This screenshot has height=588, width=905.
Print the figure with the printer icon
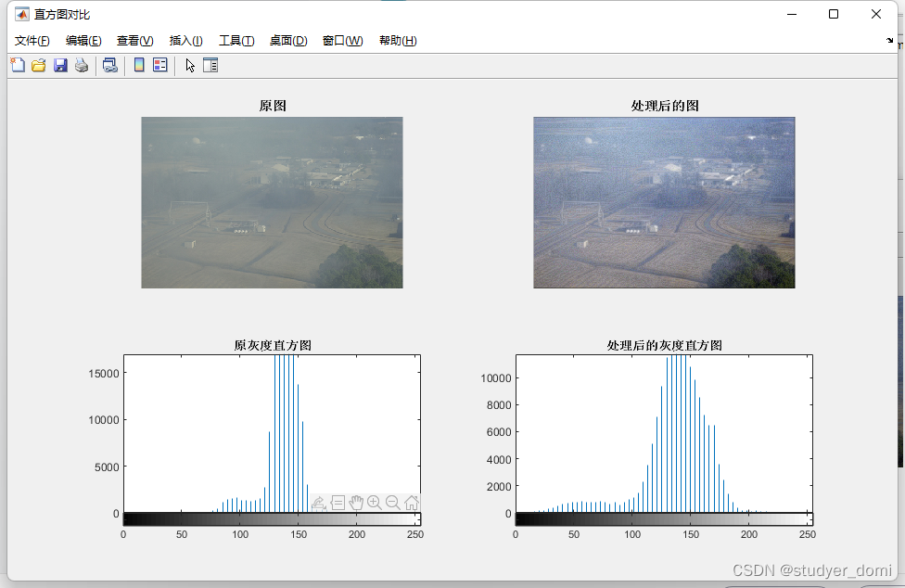[82, 65]
